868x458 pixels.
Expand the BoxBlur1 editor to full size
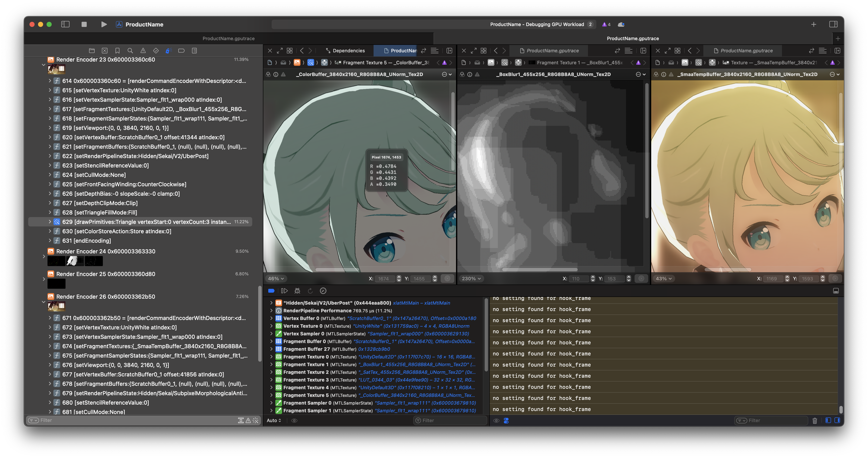(x=474, y=51)
